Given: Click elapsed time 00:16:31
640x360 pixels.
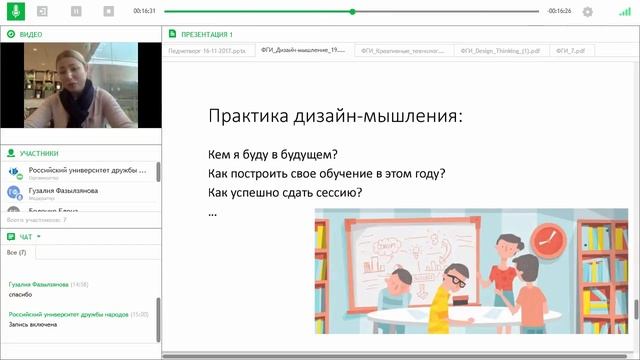Looking at the screenshot, I should click(144, 11).
